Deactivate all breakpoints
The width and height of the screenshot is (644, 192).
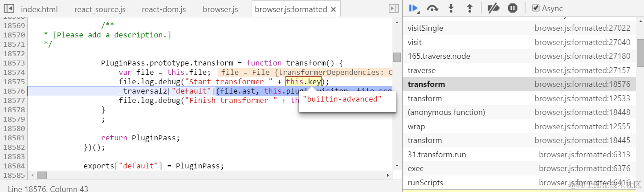click(x=493, y=8)
